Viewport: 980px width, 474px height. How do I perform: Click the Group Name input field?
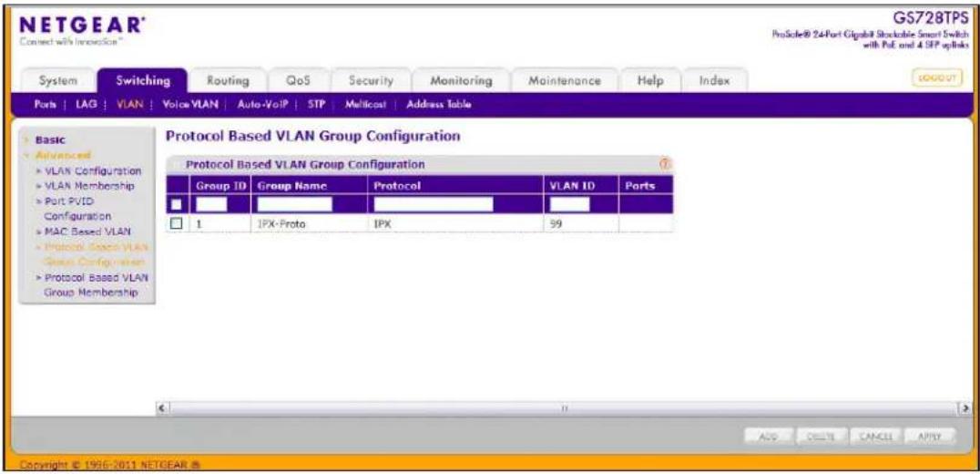point(294,204)
